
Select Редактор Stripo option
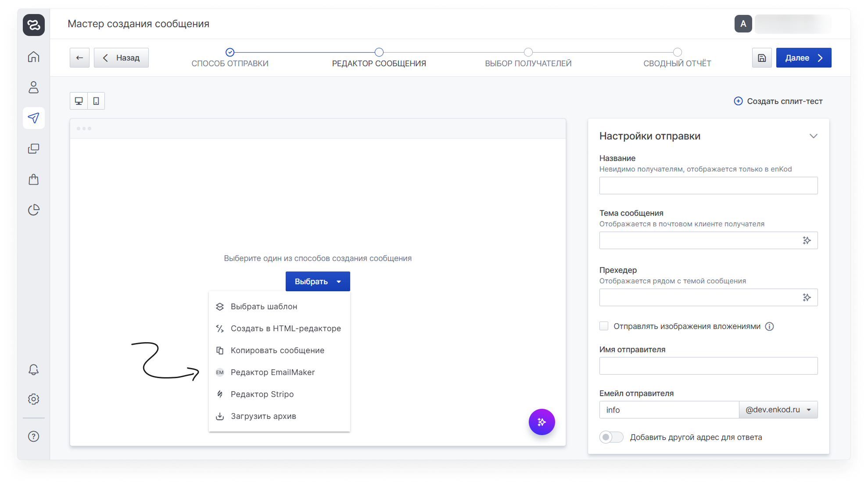coord(280,394)
